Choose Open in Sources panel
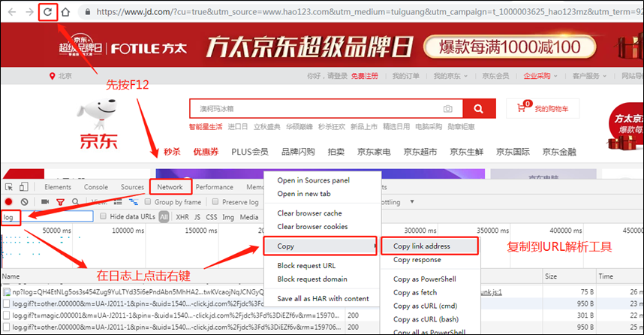Viewport: 644px width, 335px height. coord(314,180)
